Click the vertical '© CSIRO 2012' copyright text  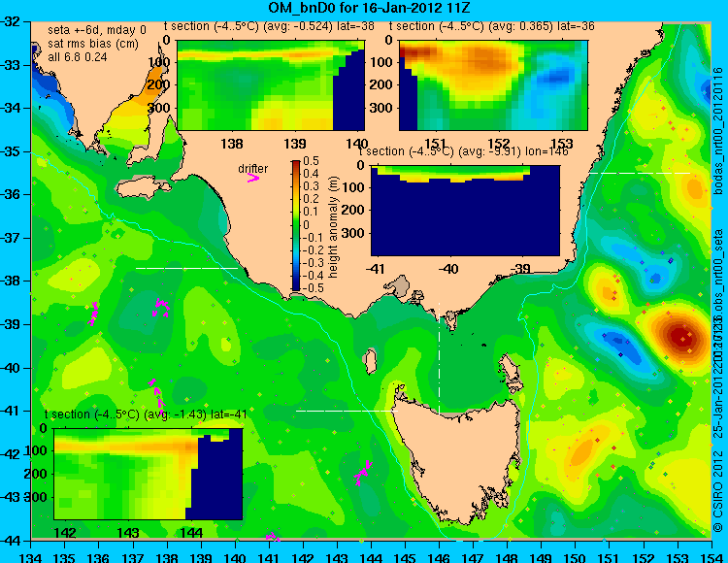pyautogui.click(x=718, y=492)
